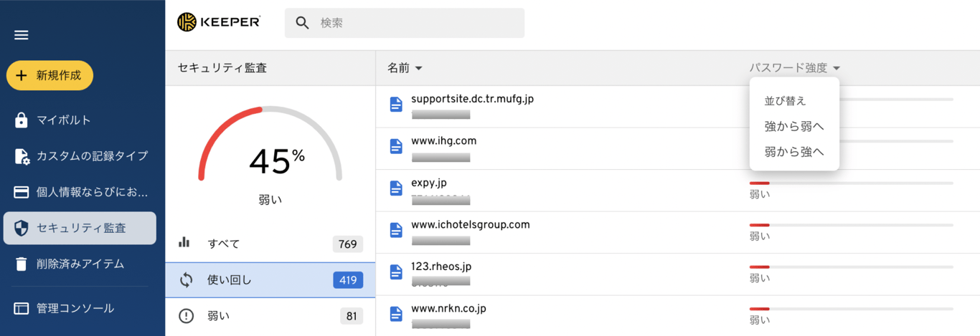Click the strength bar for expy.jp

click(852, 183)
